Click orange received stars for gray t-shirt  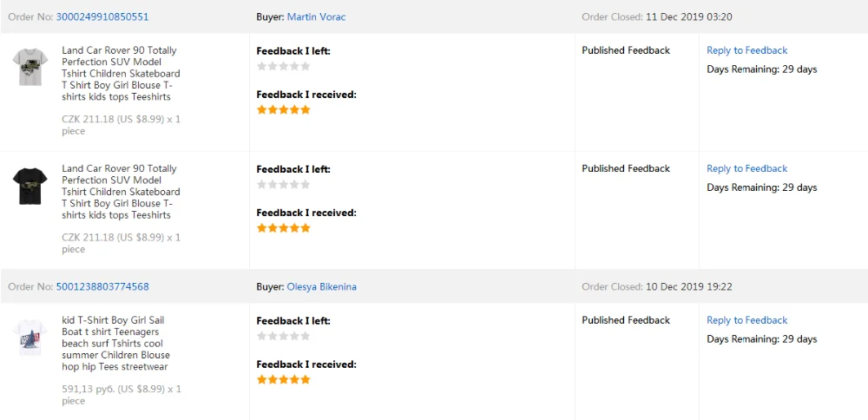(x=283, y=109)
